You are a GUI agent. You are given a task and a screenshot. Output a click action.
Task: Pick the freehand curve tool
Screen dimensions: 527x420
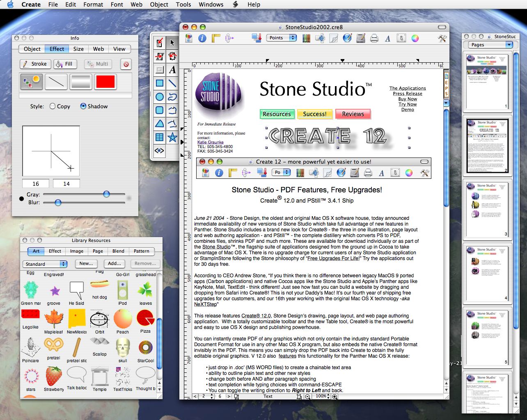coord(172,97)
